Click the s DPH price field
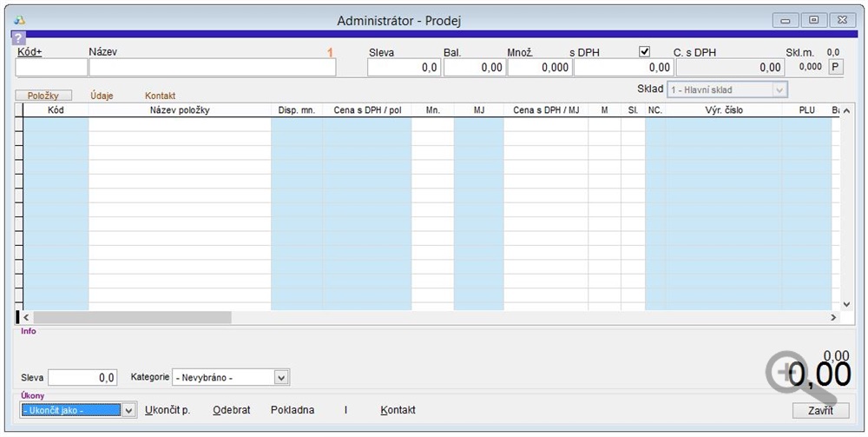The height and width of the screenshot is (437, 868). tap(624, 68)
